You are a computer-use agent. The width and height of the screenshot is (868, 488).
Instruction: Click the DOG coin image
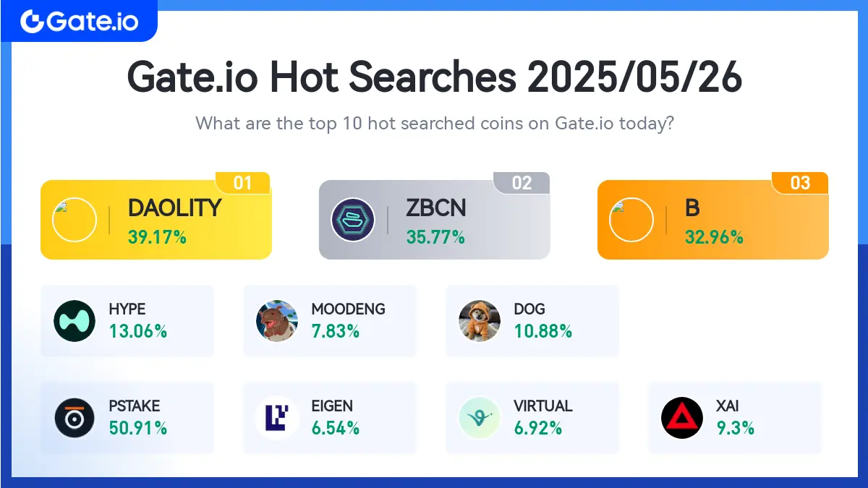[480, 320]
